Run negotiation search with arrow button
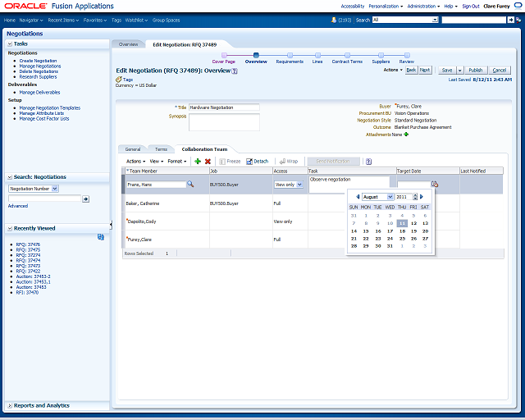This screenshot has width=525, height=420. point(85,199)
